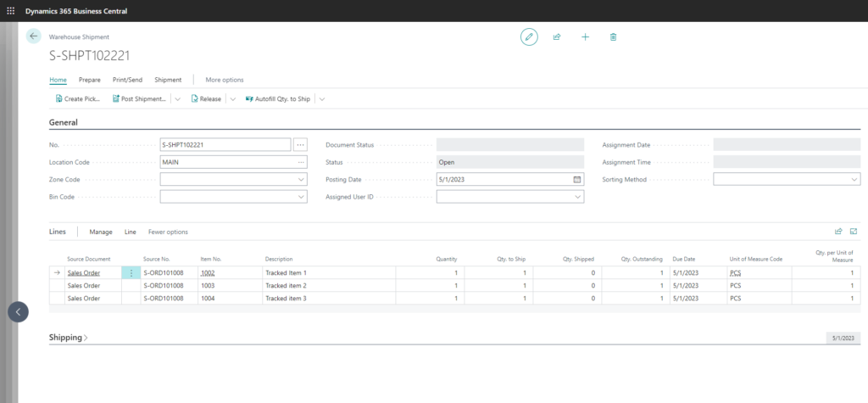Open the Posting Date calendar picker
Image resolution: width=868 pixels, height=403 pixels.
[x=577, y=180]
